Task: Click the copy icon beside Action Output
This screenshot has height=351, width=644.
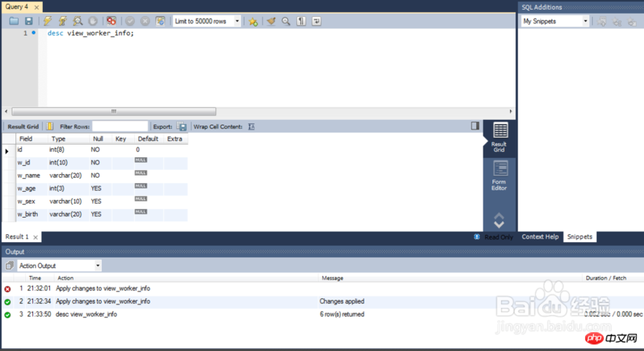Action: (x=9, y=266)
